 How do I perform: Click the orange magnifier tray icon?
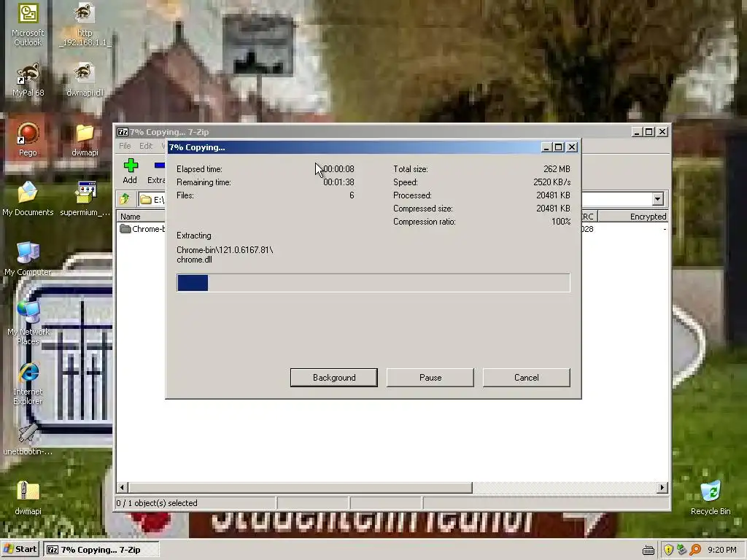(695, 550)
